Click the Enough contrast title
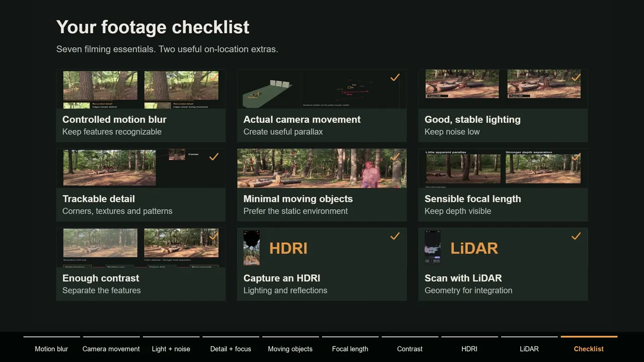The image size is (644, 362). [101, 278]
